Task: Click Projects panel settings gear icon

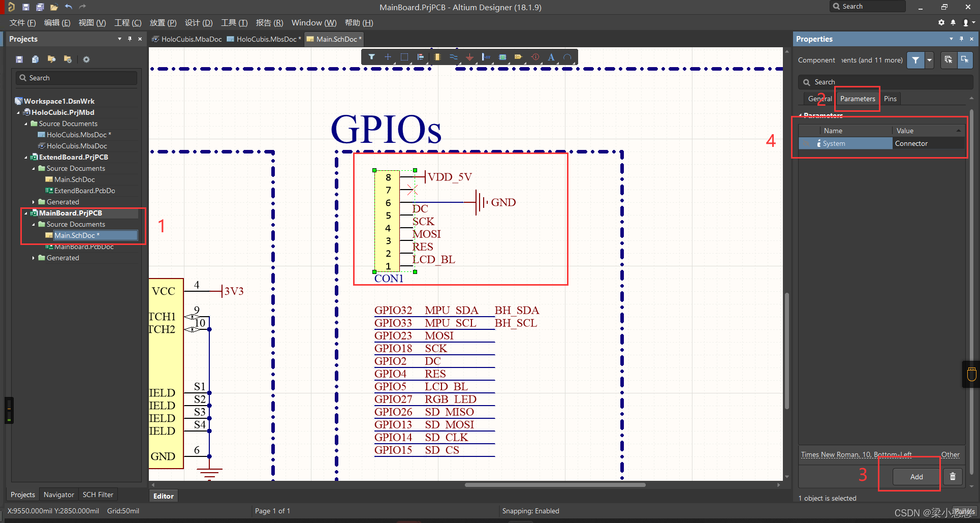Action: tap(86, 59)
